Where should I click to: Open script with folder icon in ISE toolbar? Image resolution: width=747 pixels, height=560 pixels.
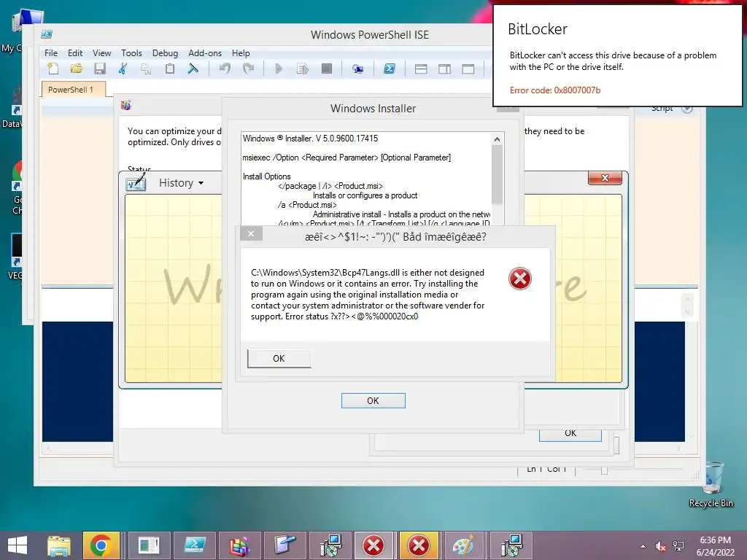pos(76,69)
